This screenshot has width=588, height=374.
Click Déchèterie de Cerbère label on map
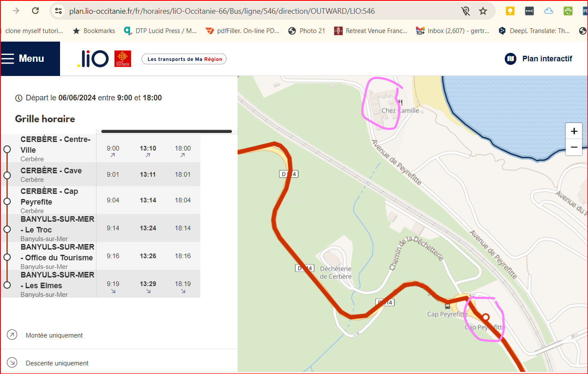click(x=336, y=273)
